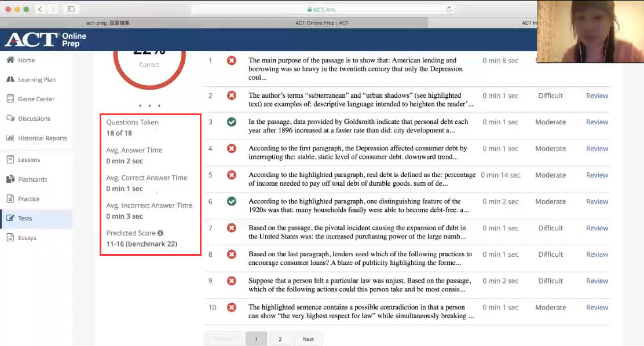The height and width of the screenshot is (346, 644).
Task: Open Historical Reports in the sidebar
Action: [42, 138]
